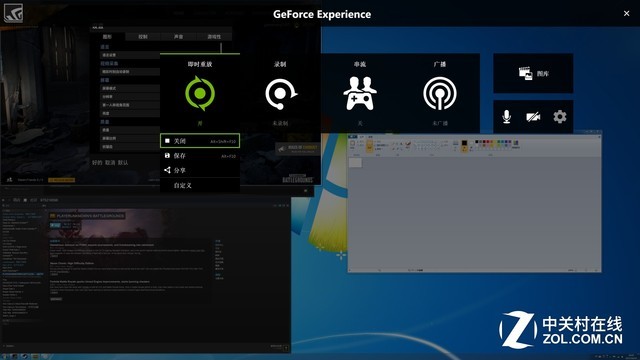Viewport: 640px width, 360px height.
Task: Turn off Instant Replay with 关闭
Action: (x=200, y=141)
